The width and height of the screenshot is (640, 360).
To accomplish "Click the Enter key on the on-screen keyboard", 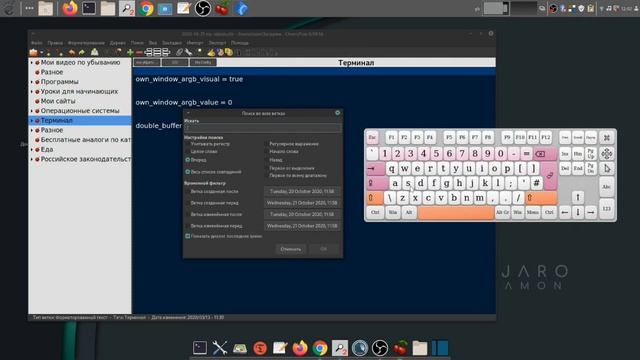I will 550,176.
